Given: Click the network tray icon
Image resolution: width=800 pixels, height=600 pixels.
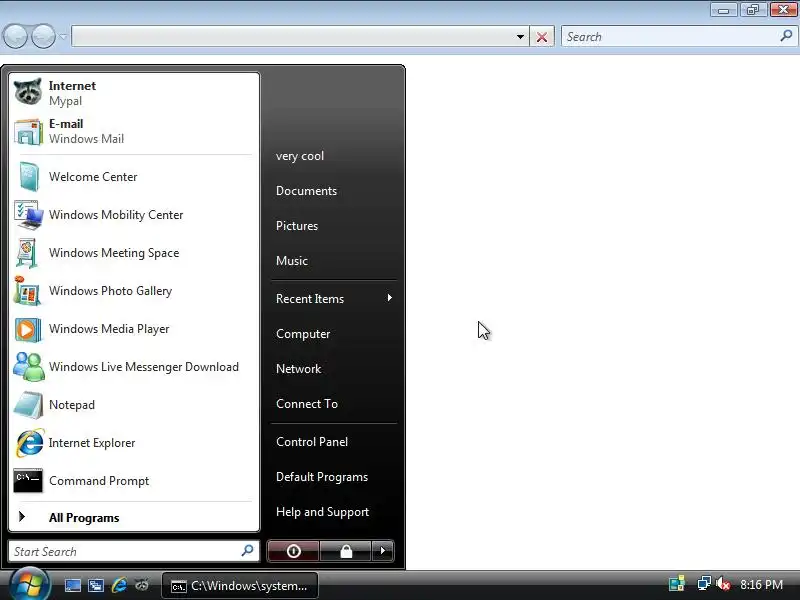Looking at the screenshot, I should pos(704,584).
